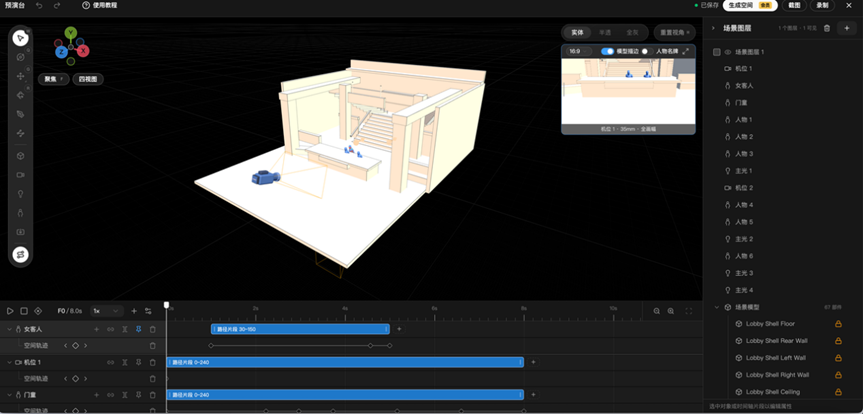Switch to 半透 display mode
This screenshot has width=863, height=414.
605,32
